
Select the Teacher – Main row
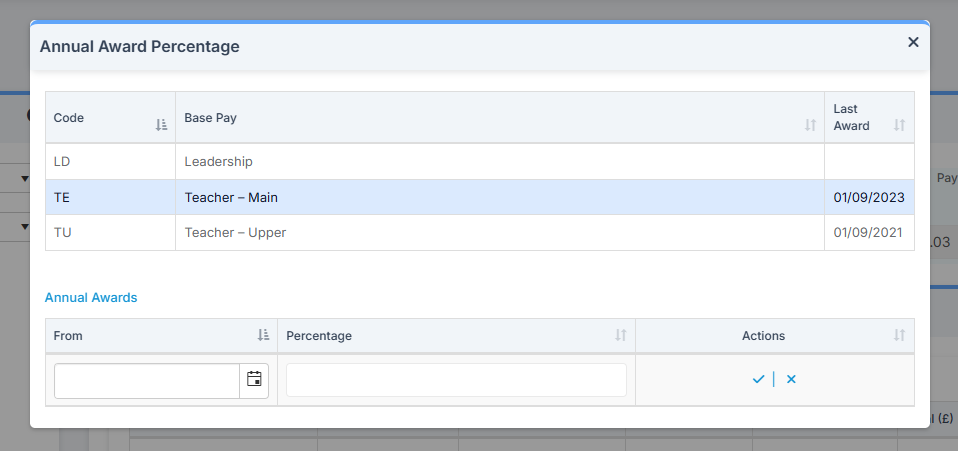click(231, 197)
